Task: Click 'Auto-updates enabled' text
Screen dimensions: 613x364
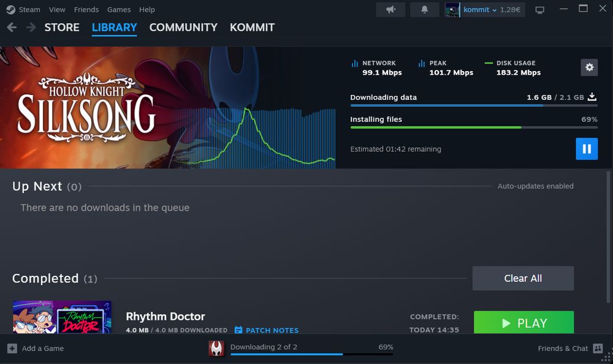Action: coord(535,186)
